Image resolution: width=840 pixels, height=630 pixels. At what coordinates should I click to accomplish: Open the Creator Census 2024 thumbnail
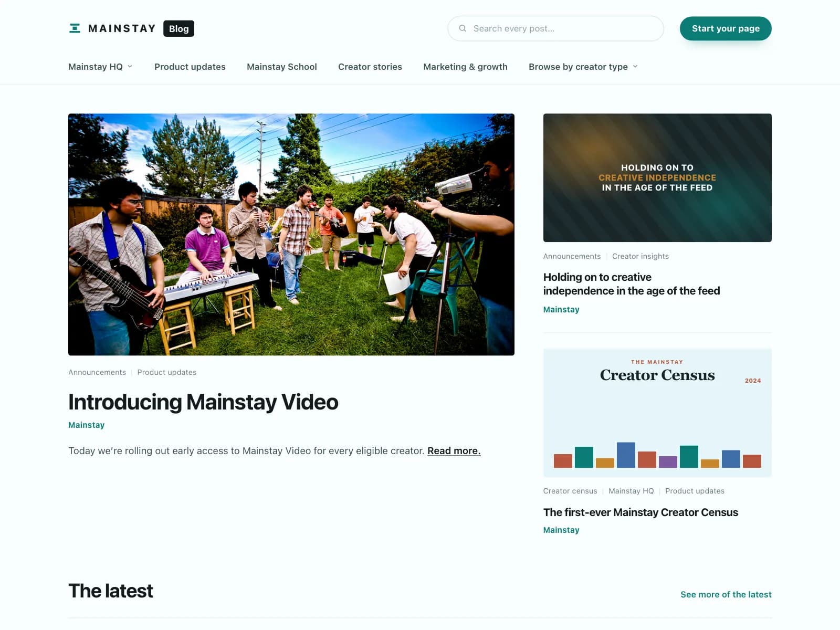[657, 413]
